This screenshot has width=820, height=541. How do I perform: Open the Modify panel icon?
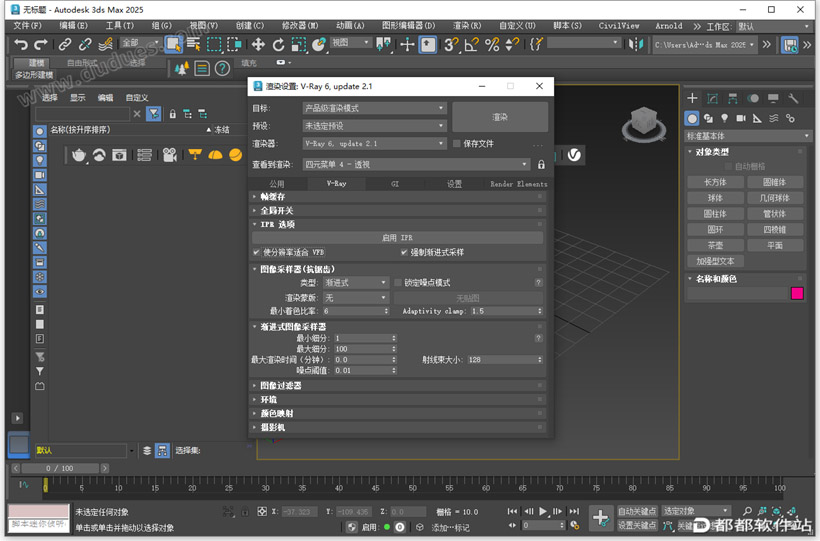tap(712, 98)
